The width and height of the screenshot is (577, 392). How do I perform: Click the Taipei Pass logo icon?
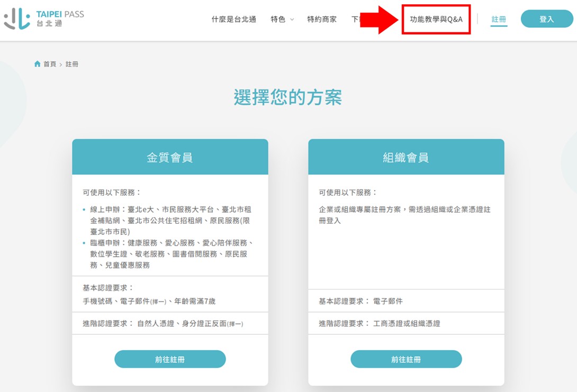tap(17, 19)
